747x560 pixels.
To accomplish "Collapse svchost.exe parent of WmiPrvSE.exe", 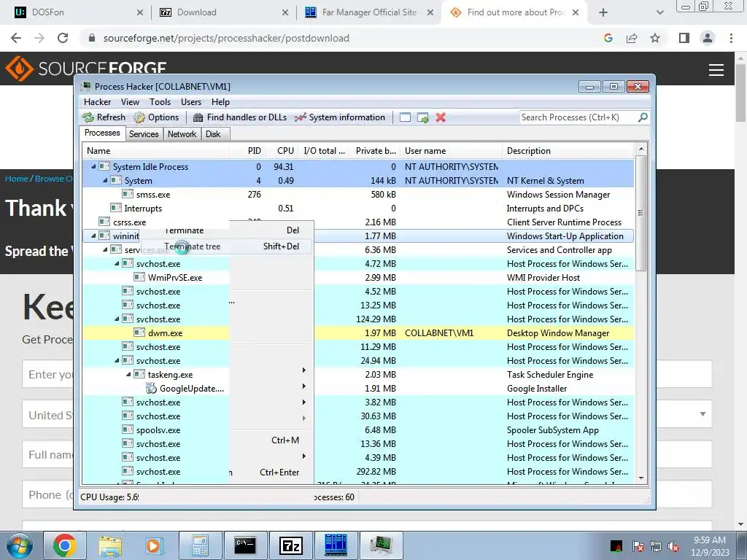I will pyautogui.click(x=117, y=263).
